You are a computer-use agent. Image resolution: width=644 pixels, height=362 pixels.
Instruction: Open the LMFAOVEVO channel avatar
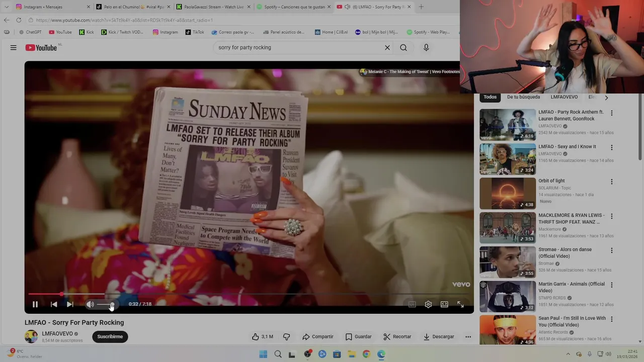click(x=31, y=337)
